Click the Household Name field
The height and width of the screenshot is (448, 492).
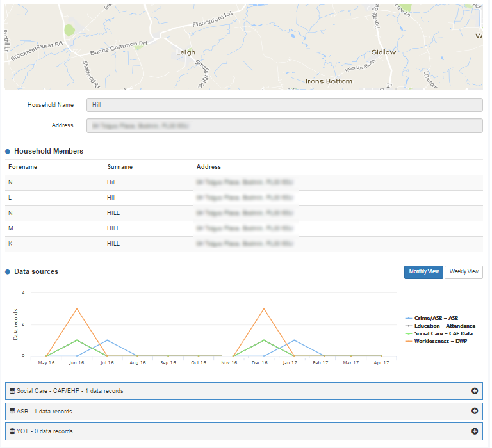pos(284,105)
